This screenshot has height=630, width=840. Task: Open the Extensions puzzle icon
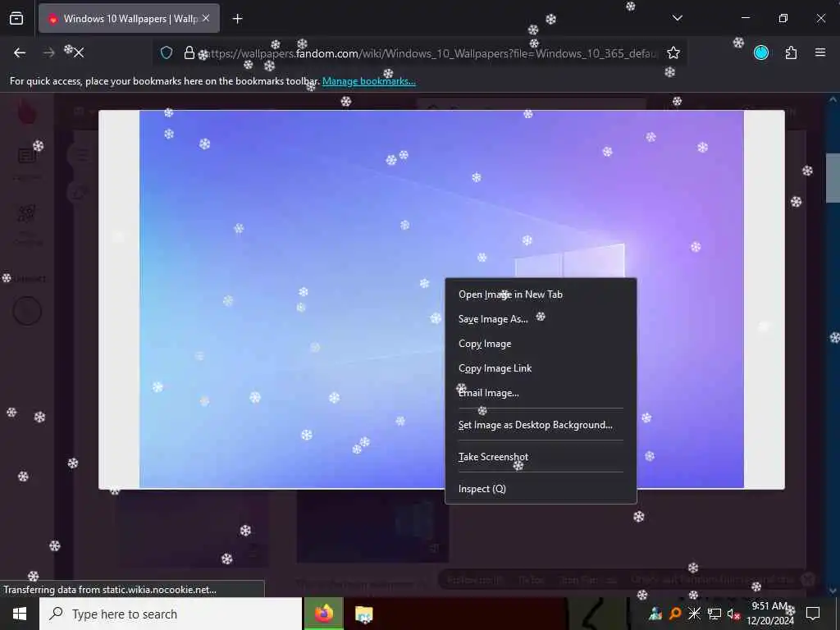[791, 52]
